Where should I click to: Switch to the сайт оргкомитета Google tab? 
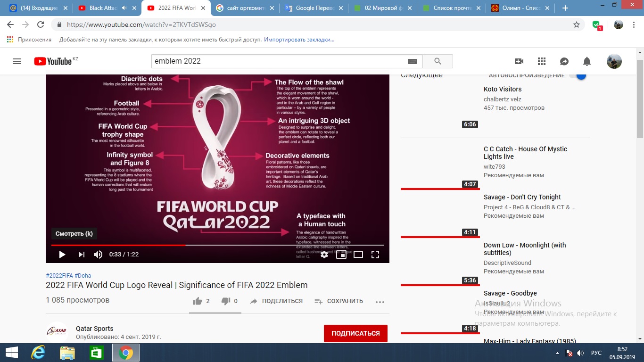[244, 8]
